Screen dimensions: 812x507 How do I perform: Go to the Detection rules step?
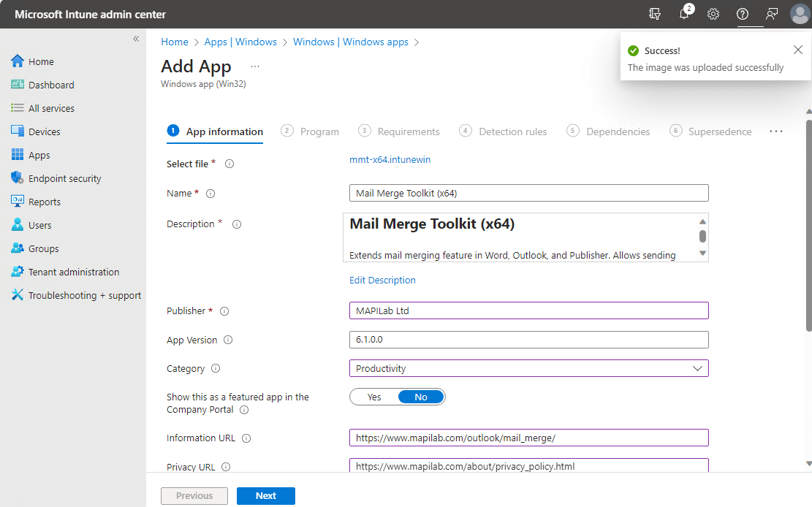(x=503, y=131)
